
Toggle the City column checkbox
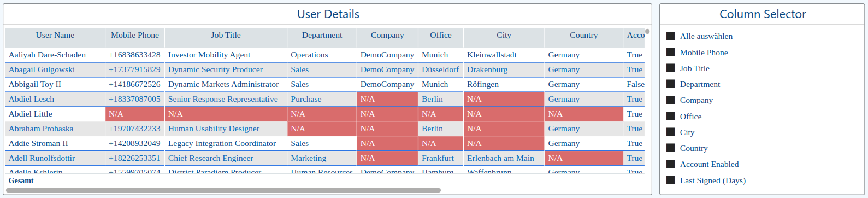[670, 132]
